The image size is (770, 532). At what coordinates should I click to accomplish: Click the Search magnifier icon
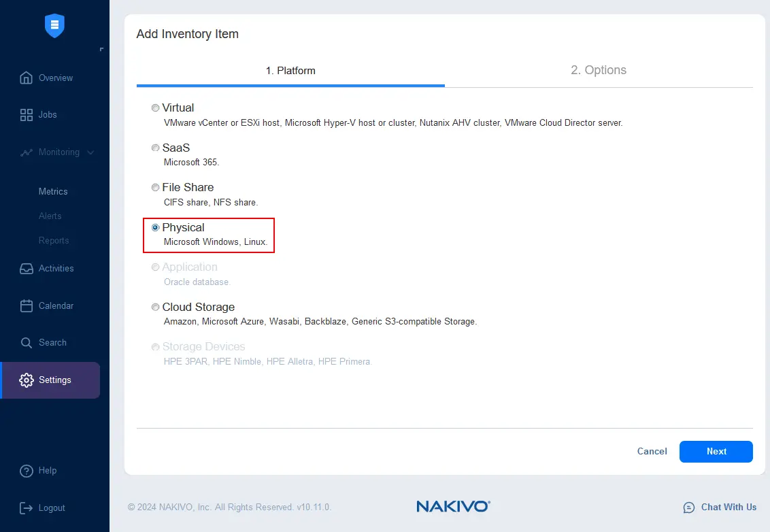[x=27, y=343]
